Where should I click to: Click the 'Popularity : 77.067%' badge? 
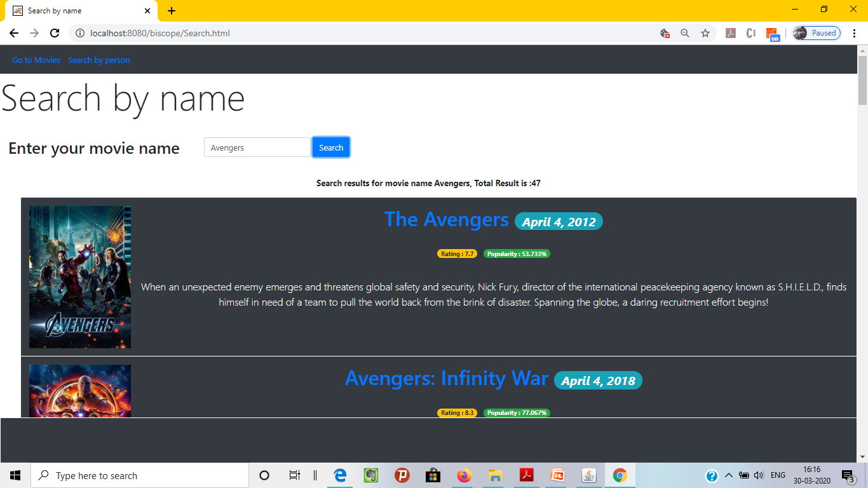tap(517, 413)
